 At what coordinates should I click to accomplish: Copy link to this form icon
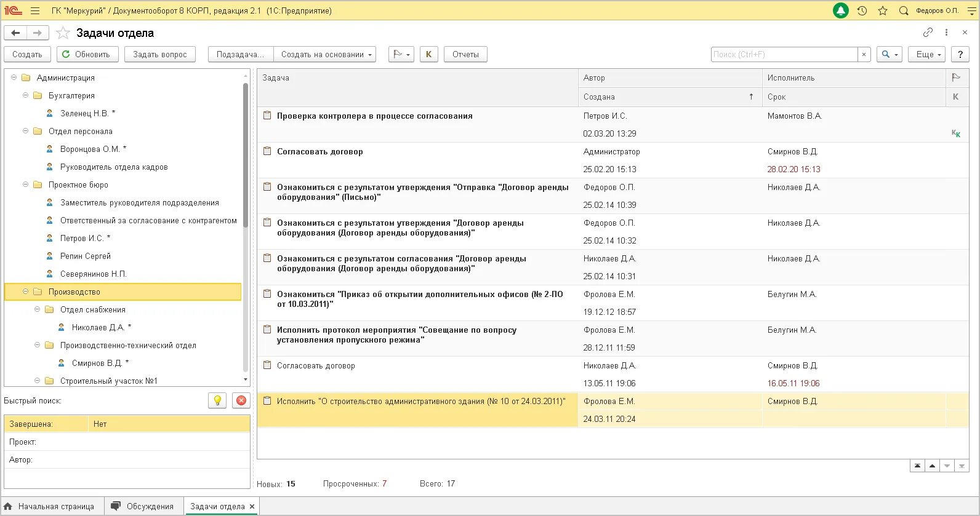(928, 32)
